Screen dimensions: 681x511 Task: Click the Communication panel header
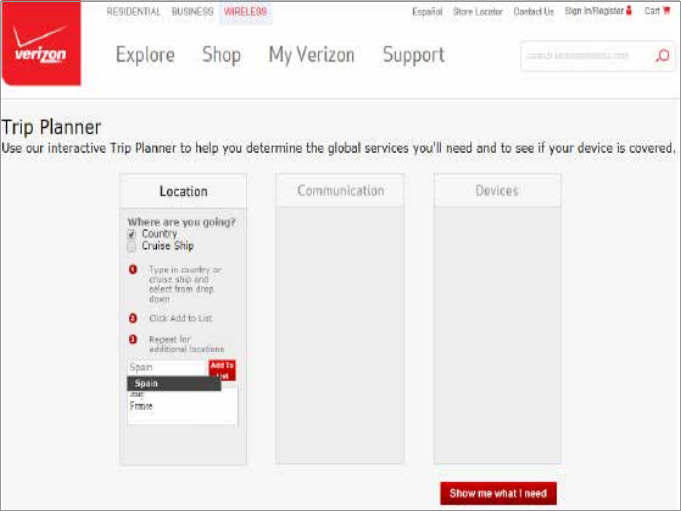tap(340, 191)
